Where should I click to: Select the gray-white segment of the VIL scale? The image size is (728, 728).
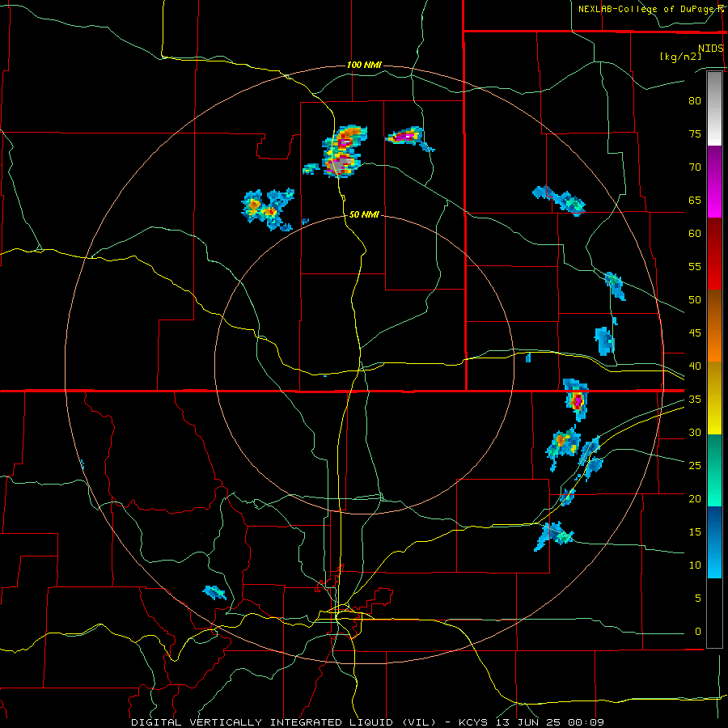pos(714,108)
